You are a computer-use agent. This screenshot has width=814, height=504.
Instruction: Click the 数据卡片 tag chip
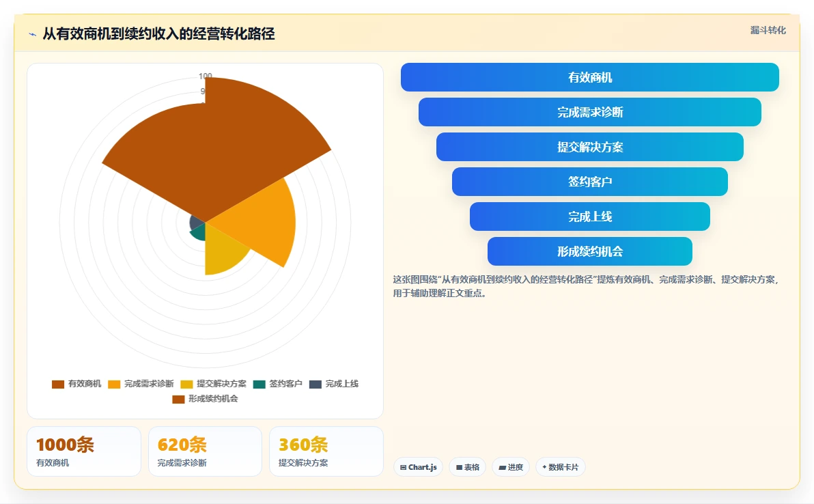(x=560, y=467)
